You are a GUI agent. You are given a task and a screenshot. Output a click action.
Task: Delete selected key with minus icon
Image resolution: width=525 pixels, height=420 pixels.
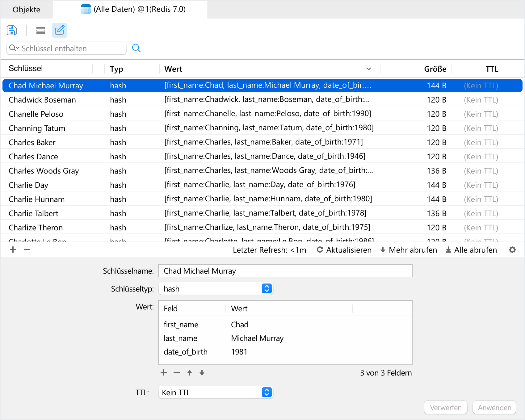point(27,250)
